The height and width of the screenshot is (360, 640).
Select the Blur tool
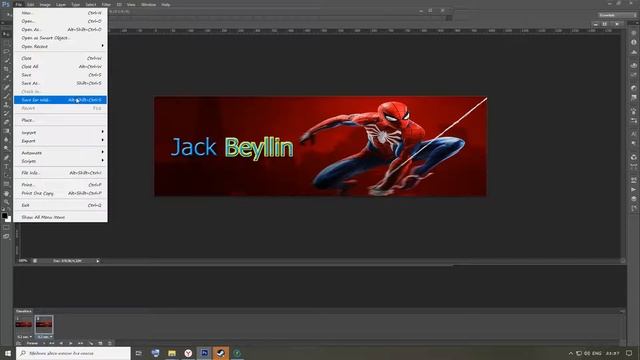click(6, 140)
